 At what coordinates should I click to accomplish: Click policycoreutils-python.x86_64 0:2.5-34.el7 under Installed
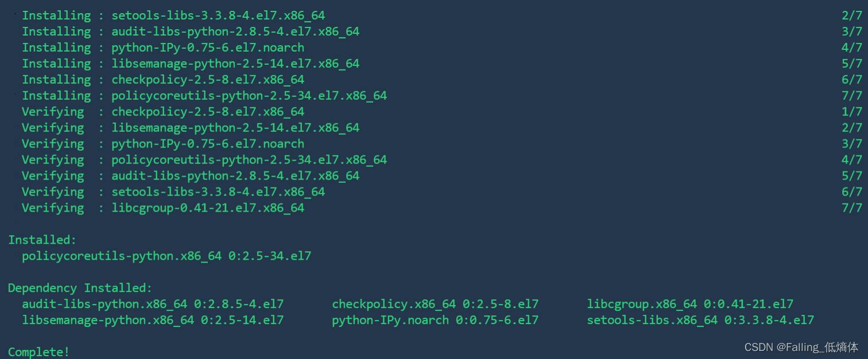click(166, 256)
